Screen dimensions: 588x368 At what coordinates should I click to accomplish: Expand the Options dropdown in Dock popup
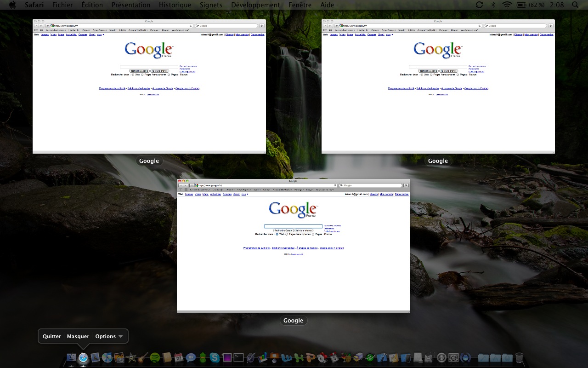point(109,336)
